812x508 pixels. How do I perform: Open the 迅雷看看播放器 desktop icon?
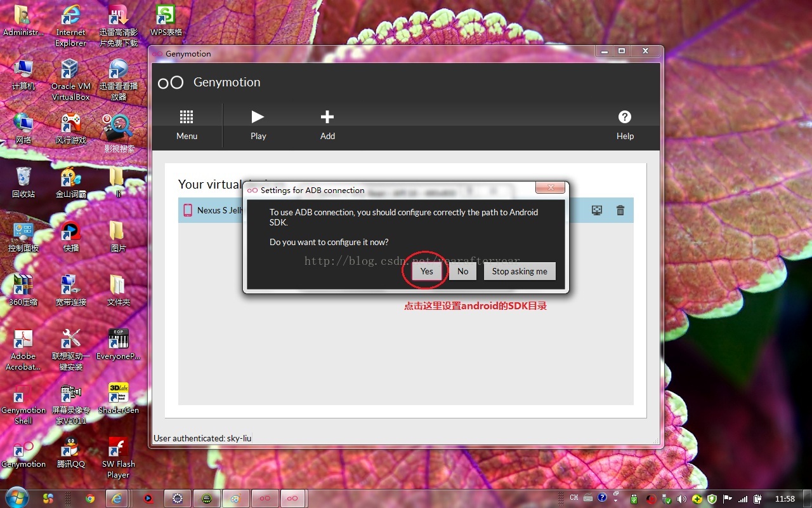(118, 80)
